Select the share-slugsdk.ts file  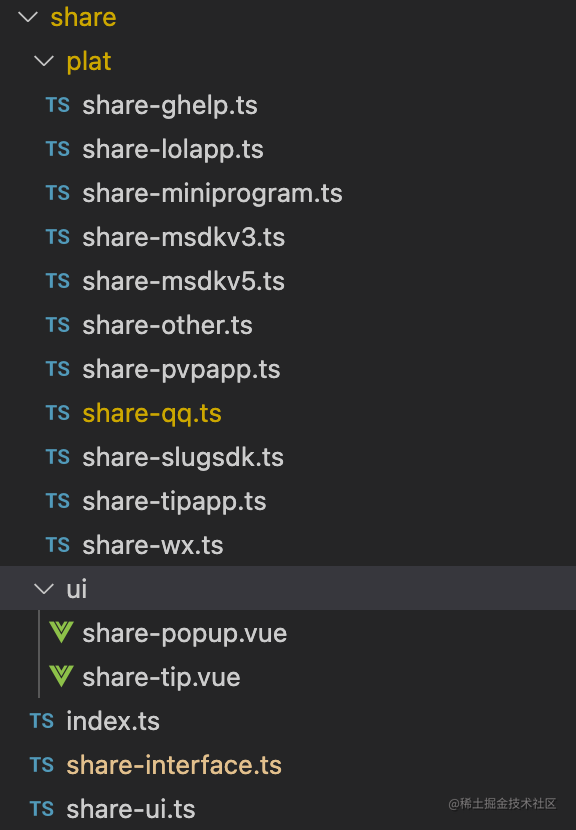click(x=185, y=456)
